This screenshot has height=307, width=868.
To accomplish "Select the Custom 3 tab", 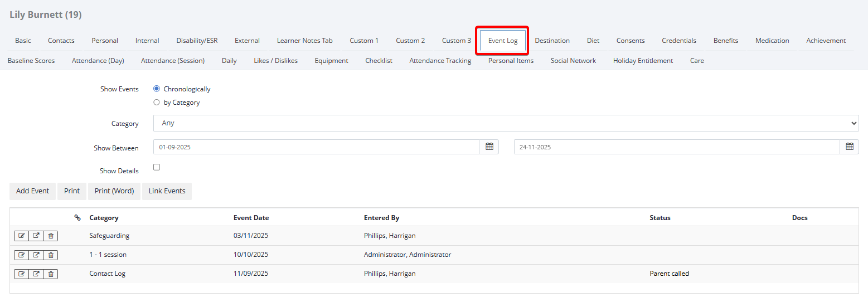I will click(x=457, y=41).
